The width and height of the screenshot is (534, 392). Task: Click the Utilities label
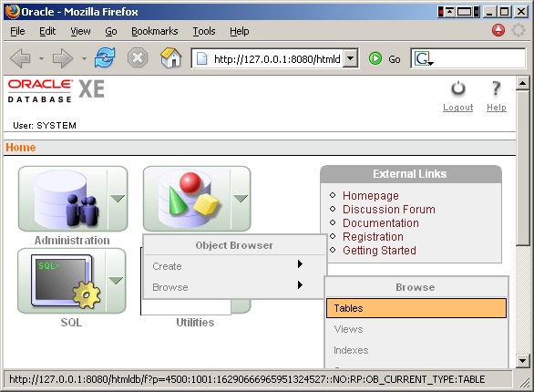[195, 322]
